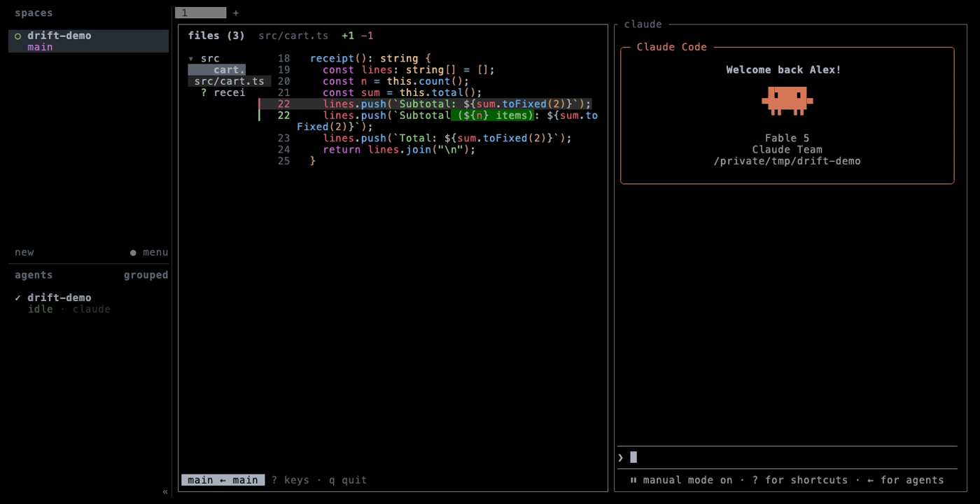Toggle the grouped agents view
The image size is (980, 504).
146,275
